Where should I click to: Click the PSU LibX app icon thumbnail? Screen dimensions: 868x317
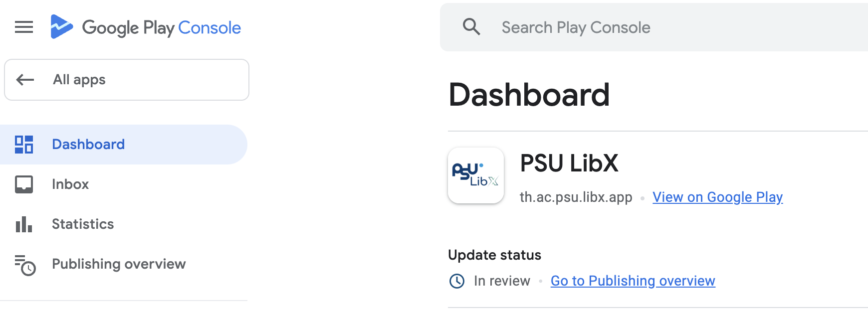(475, 175)
